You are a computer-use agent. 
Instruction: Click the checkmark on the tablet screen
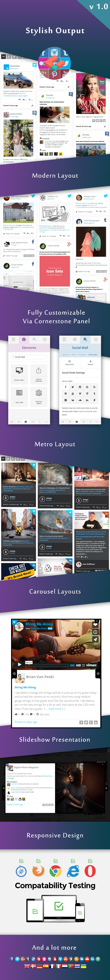35,911
